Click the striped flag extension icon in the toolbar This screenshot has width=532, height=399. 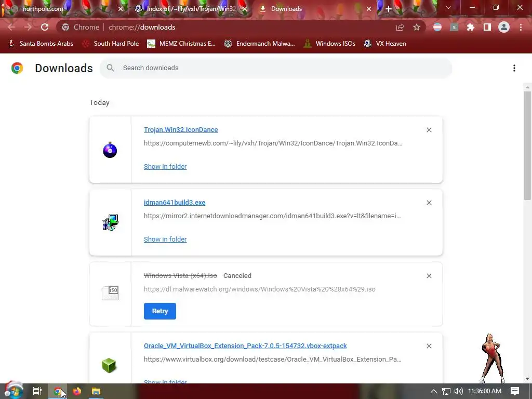437,27
